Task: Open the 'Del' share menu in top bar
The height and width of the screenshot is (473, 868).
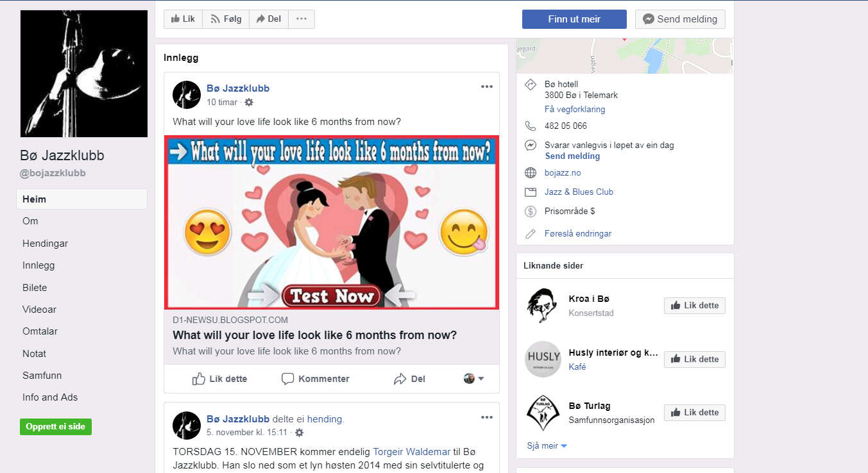Action: pos(269,19)
